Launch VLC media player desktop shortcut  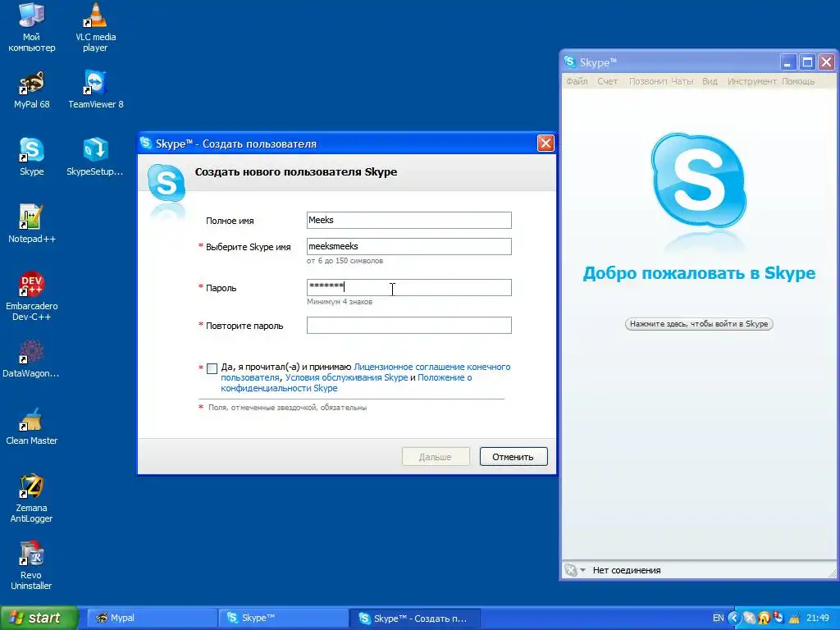pyautogui.click(x=95, y=27)
